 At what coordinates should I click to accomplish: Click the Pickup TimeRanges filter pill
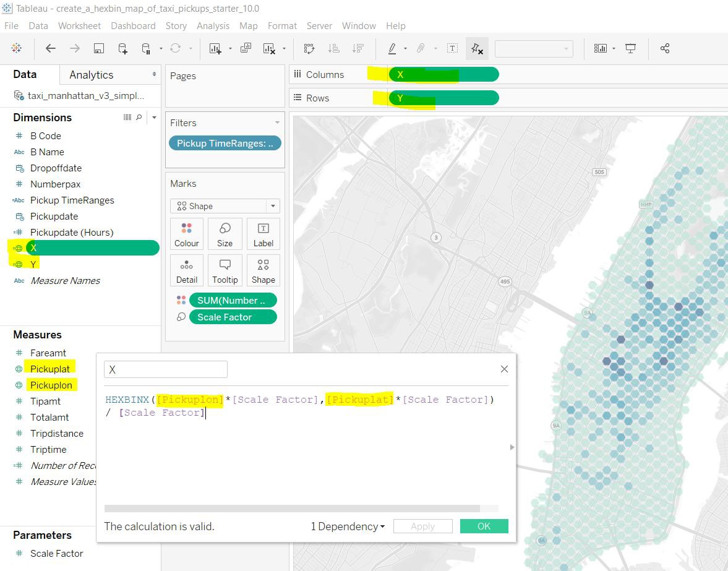[225, 143]
